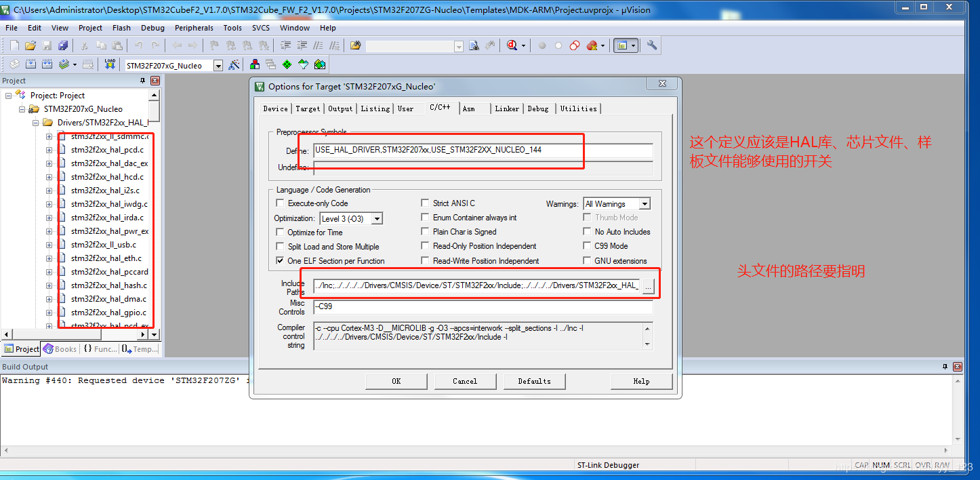Check the No Auto Includes option
Image resolution: width=980 pixels, height=480 pixels.
(x=587, y=232)
